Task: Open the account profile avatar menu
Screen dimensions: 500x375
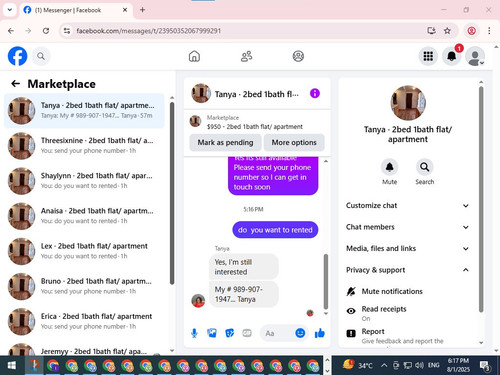Action: click(x=475, y=56)
